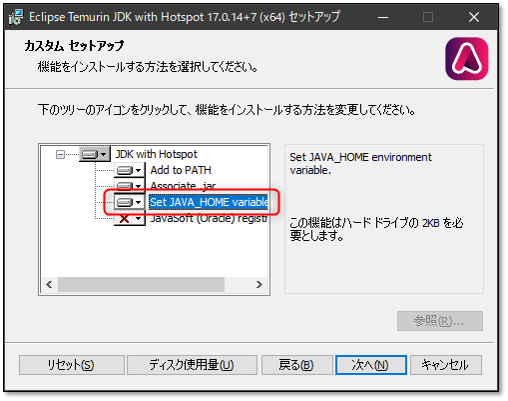Open the Set JAVA_HOME variable drive icon
Screen dimensions: 508x401
[129, 202]
